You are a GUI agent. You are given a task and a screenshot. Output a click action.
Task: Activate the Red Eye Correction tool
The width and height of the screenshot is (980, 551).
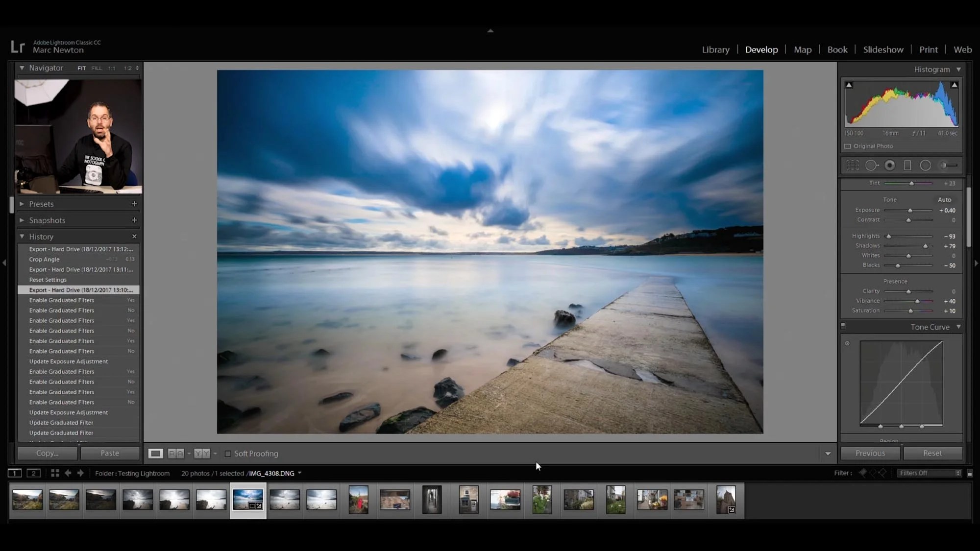[890, 166]
